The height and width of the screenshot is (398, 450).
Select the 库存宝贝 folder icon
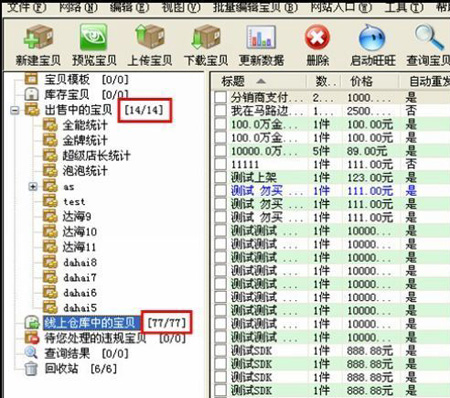pyautogui.click(x=31, y=95)
